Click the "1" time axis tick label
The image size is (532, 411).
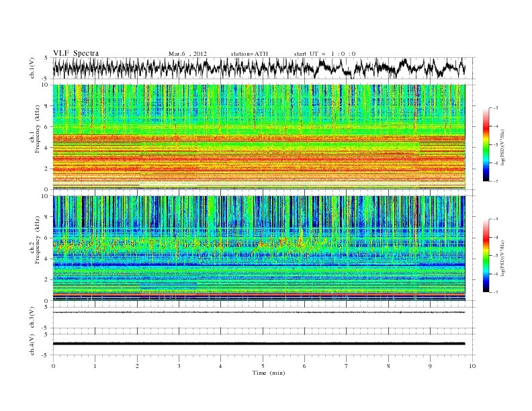[95, 366]
